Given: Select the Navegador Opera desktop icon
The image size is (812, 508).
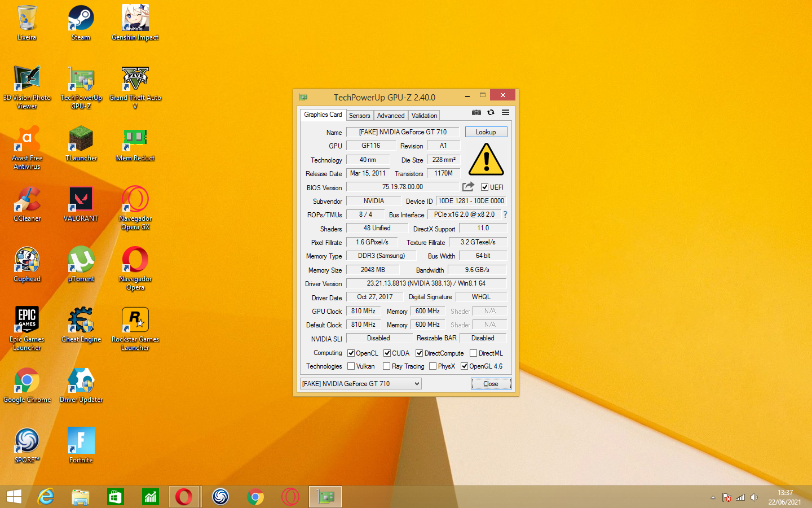Looking at the screenshot, I should [135, 269].
